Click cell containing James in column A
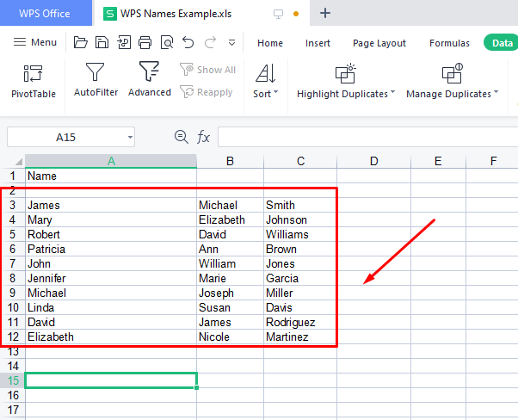This screenshot has height=420, width=518. point(111,205)
